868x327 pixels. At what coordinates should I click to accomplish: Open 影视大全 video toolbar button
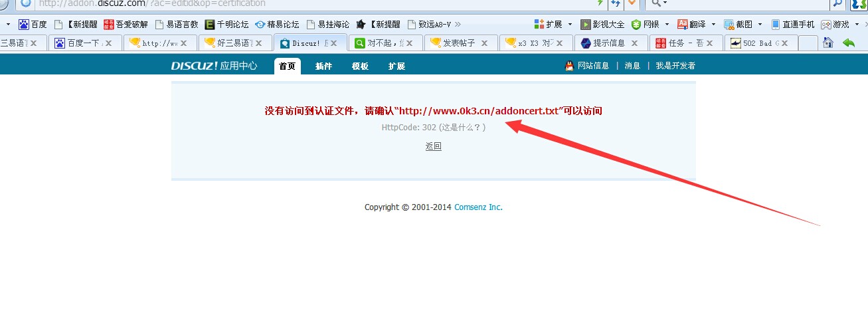[x=602, y=25]
